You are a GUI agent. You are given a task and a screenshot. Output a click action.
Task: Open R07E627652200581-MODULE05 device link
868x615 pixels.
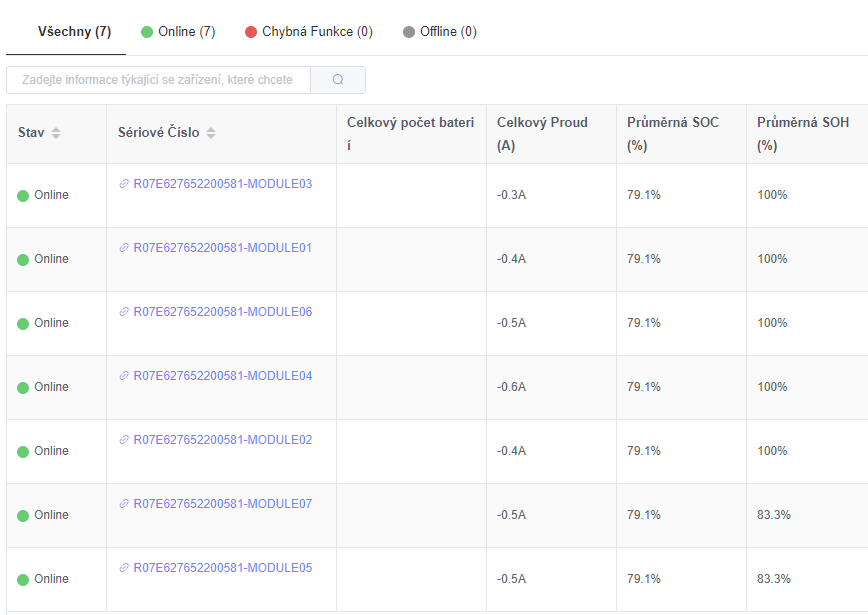tap(222, 568)
